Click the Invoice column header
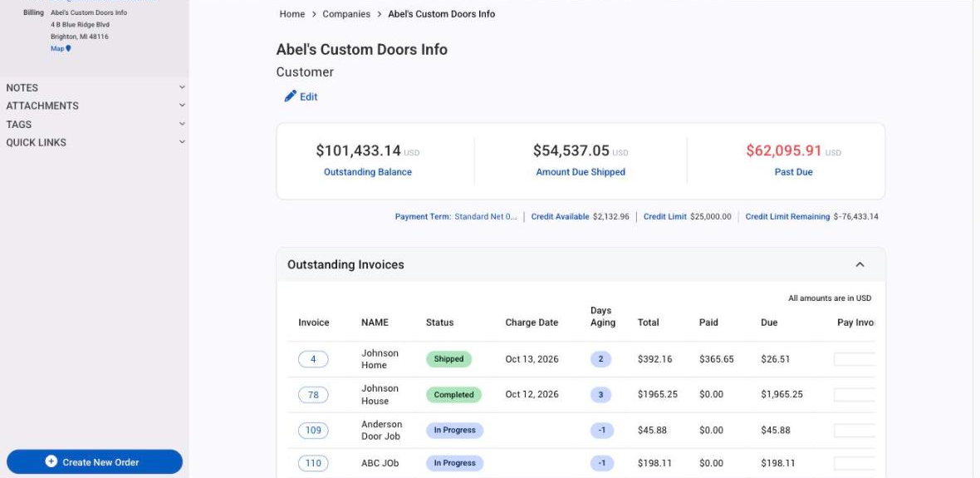Image resolution: width=980 pixels, height=478 pixels. pyautogui.click(x=314, y=323)
